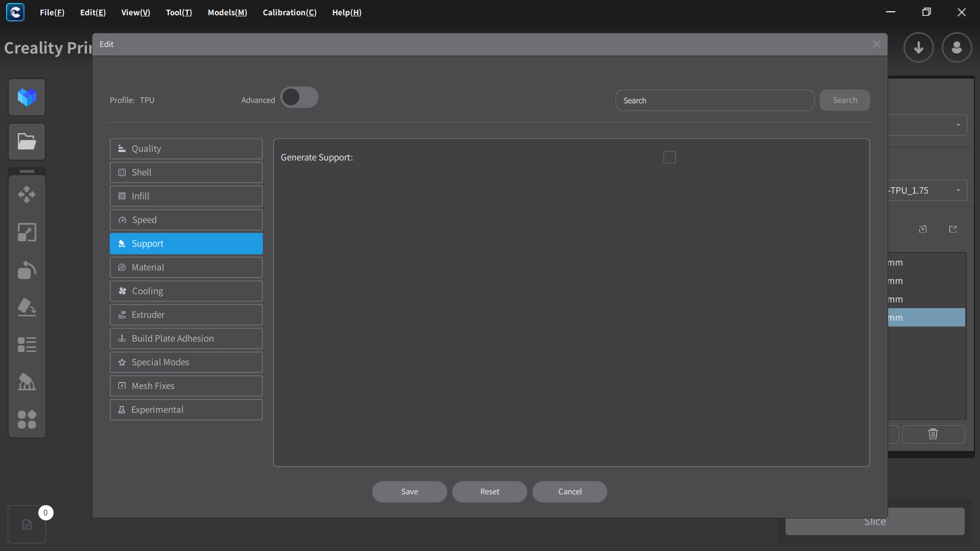Click the document log icon with badge
Screen dimensions: 980x551
click(x=27, y=524)
